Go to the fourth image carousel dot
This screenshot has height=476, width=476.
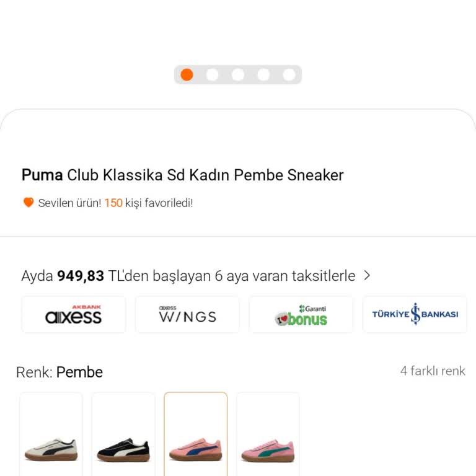pyautogui.click(x=263, y=74)
